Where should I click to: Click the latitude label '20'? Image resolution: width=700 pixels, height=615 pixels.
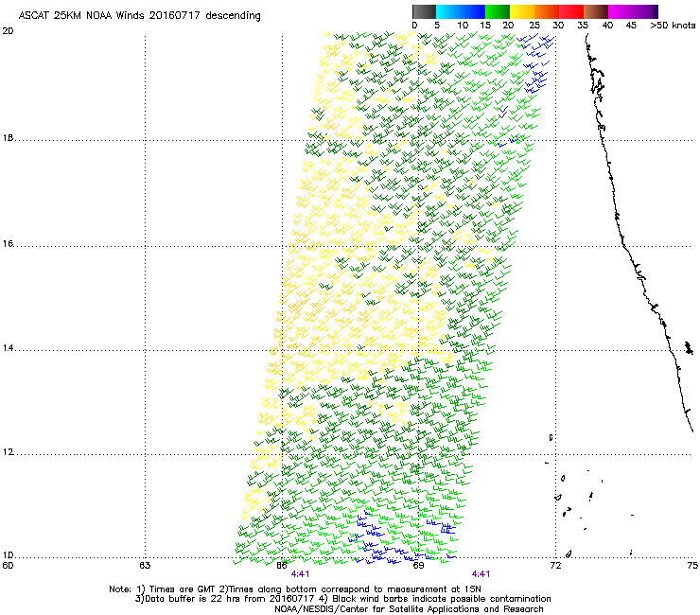[x=8, y=31]
